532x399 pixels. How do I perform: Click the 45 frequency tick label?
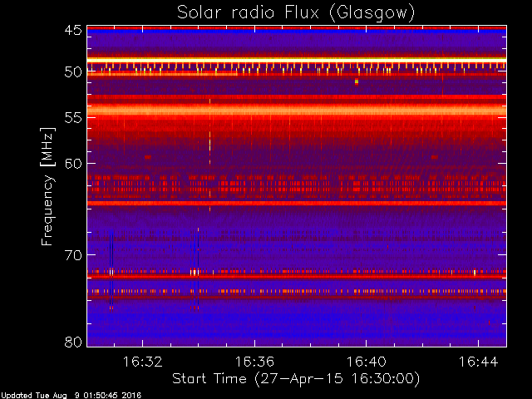[73, 30]
